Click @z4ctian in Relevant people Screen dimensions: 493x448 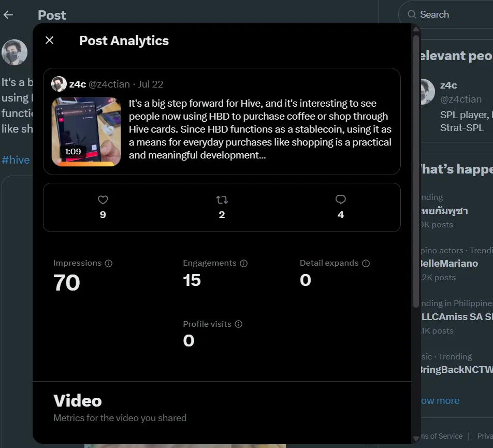(461, 99)
